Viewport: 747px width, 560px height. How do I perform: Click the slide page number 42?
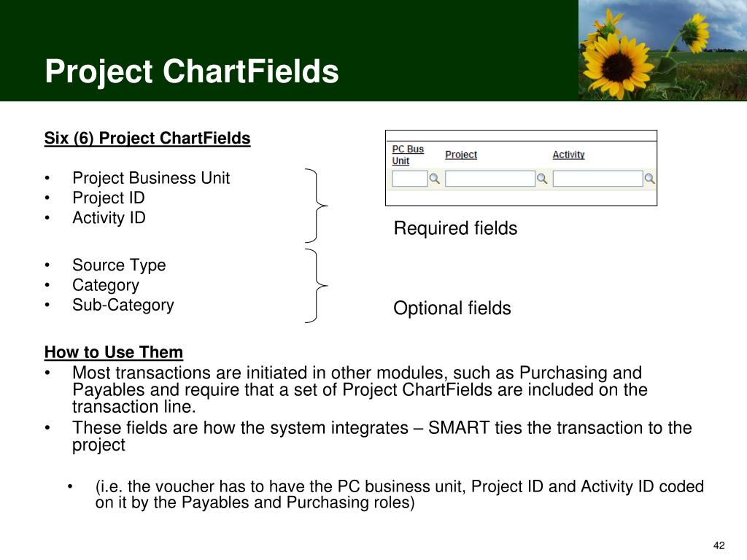[x=719, y=545]
